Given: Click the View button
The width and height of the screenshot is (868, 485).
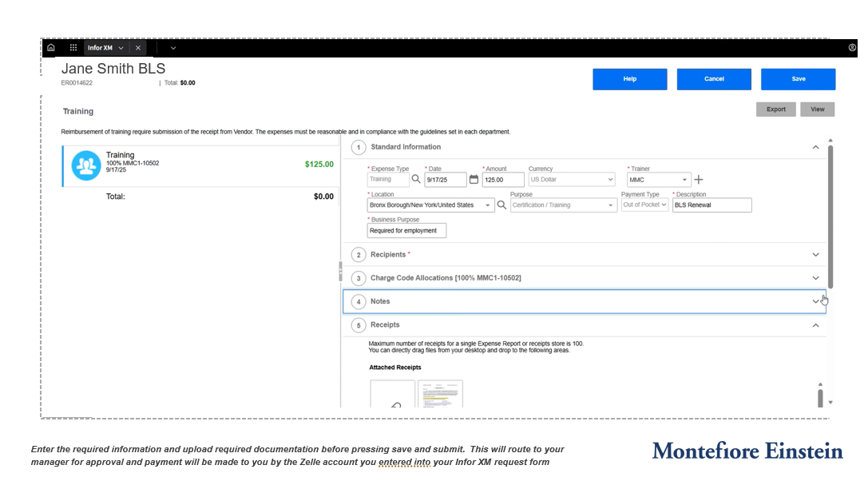Looking at the screenshot, I should coord(818,109).
